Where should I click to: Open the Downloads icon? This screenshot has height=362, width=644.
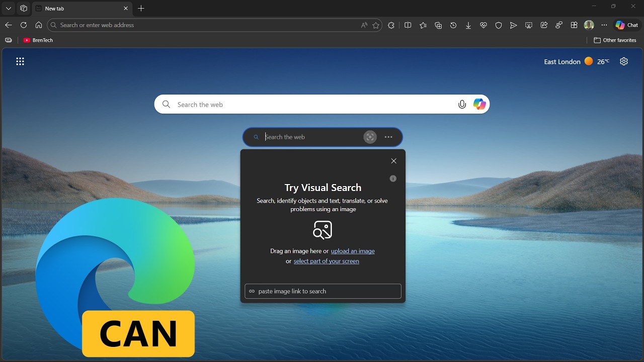pyautogui.click(x=468, y=25)
